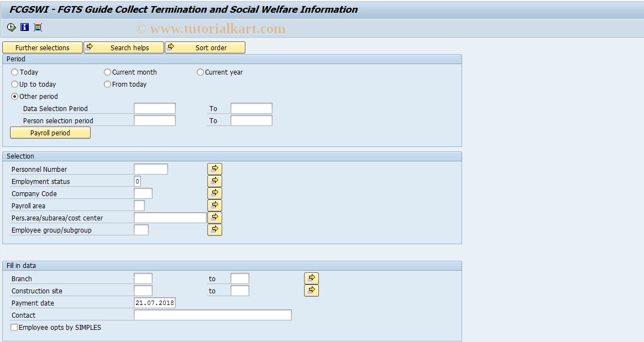
Task: Enable Employee opts by SIMPLES checkbox
Action: pyautogui.click(x=14, y=328)
